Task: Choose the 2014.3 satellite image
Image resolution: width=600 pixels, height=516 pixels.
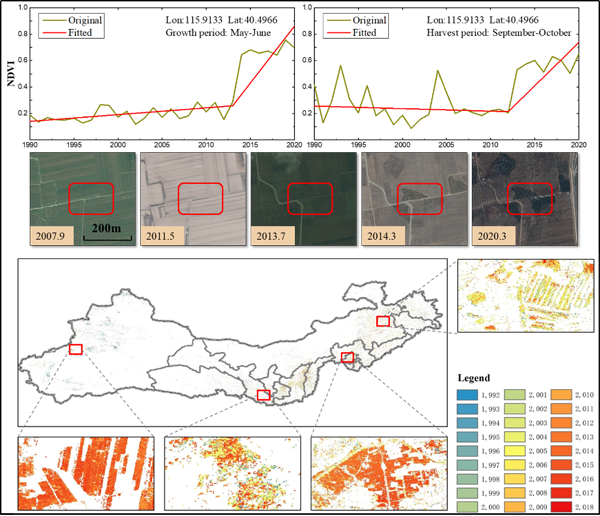Action: (x=411, y=200)
